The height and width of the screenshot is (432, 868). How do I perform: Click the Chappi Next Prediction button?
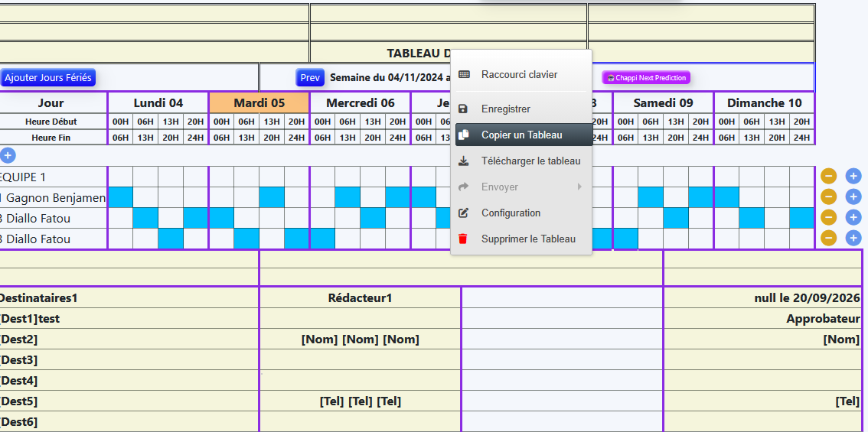[x=646, y=78]
